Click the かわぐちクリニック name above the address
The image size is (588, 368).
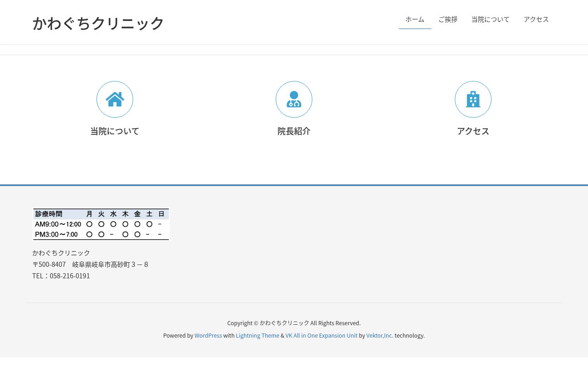(61, 253)
